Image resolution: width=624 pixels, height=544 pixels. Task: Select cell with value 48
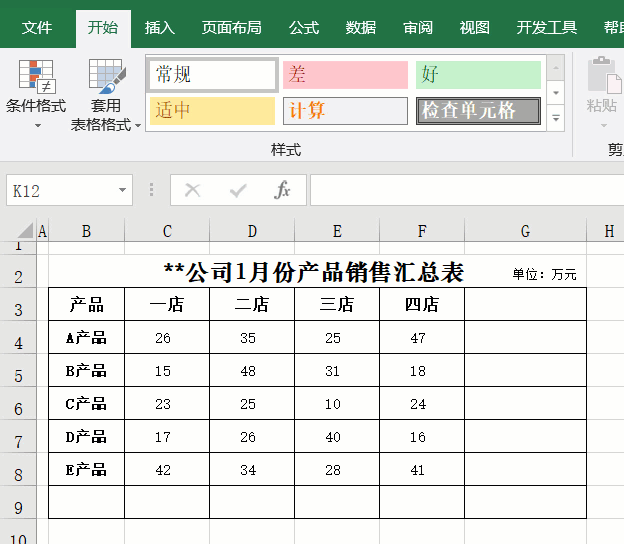pyautogui.click(x=252, y=370)
